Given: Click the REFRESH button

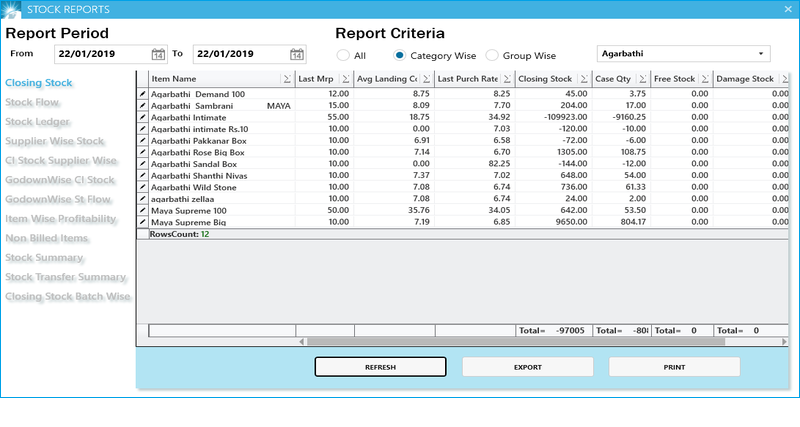Looking at the screenshot, I should coord(381,367).
